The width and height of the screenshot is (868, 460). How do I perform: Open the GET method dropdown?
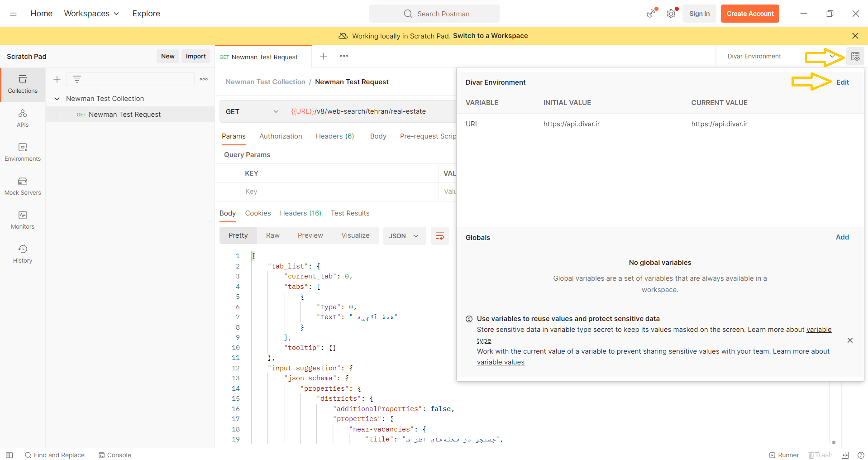pyautogui.click(x=252, y=111)
